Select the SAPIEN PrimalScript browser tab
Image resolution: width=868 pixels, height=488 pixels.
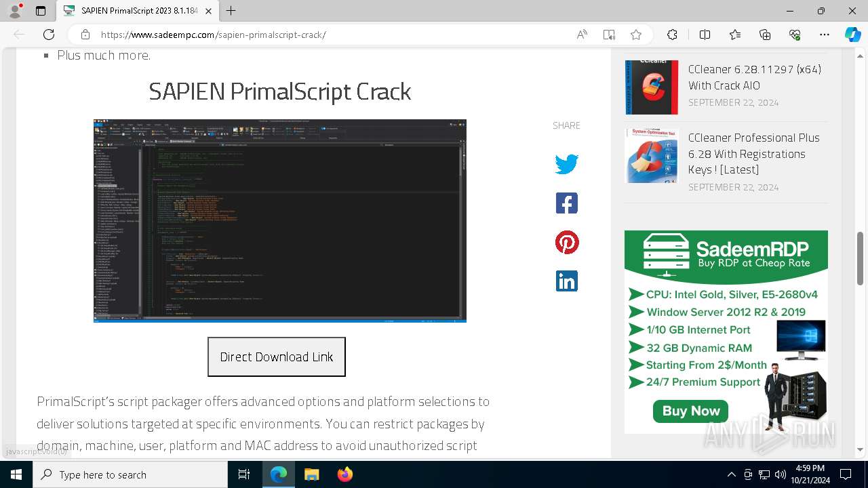[138, 11]
